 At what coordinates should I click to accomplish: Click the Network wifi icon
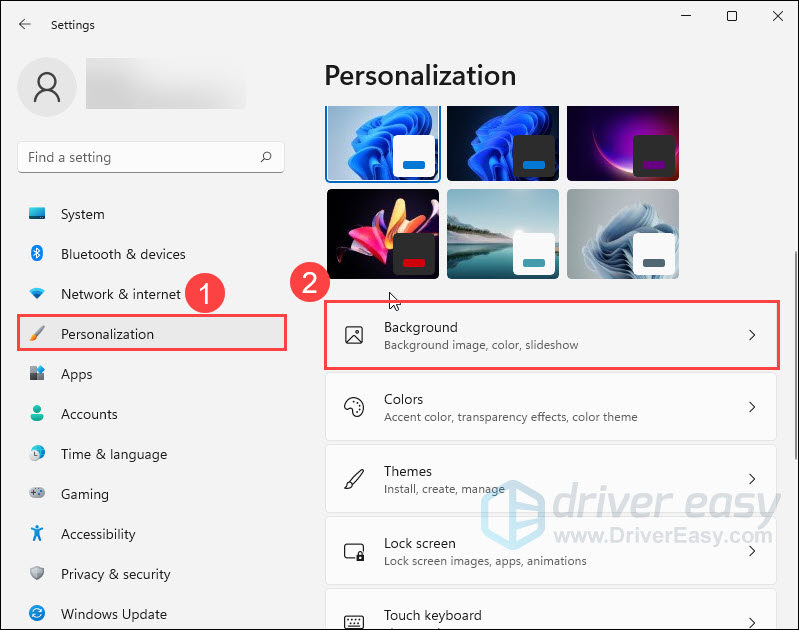[x=37, y=294]
